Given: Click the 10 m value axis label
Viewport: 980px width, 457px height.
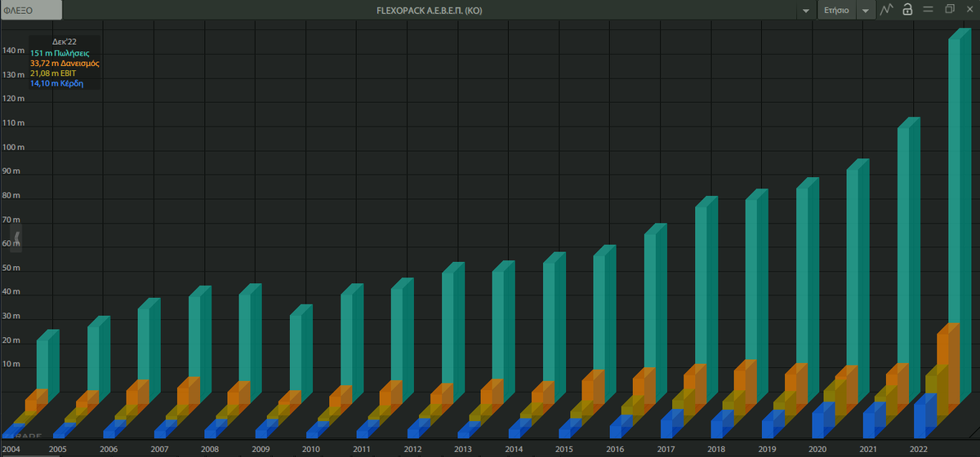Looking at the screenshot, I should [x=12, y=364].
